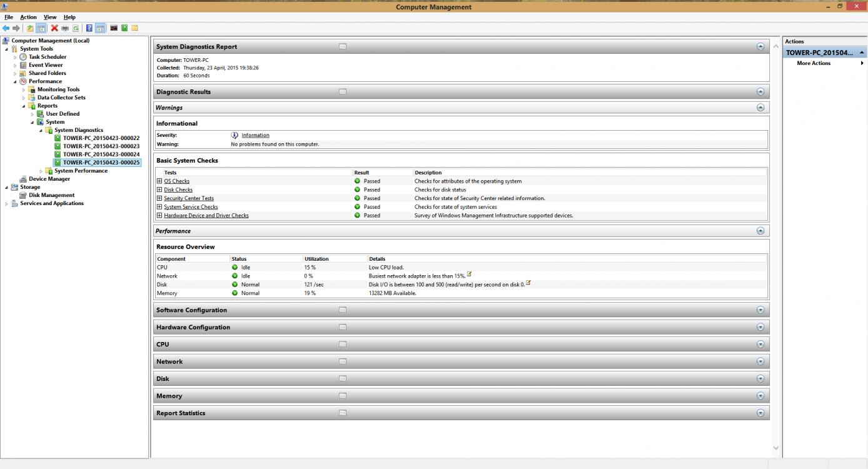The image size is (868, 469).
Task: Select the Event Viewer icon in tree
Action: click(23, 65)
